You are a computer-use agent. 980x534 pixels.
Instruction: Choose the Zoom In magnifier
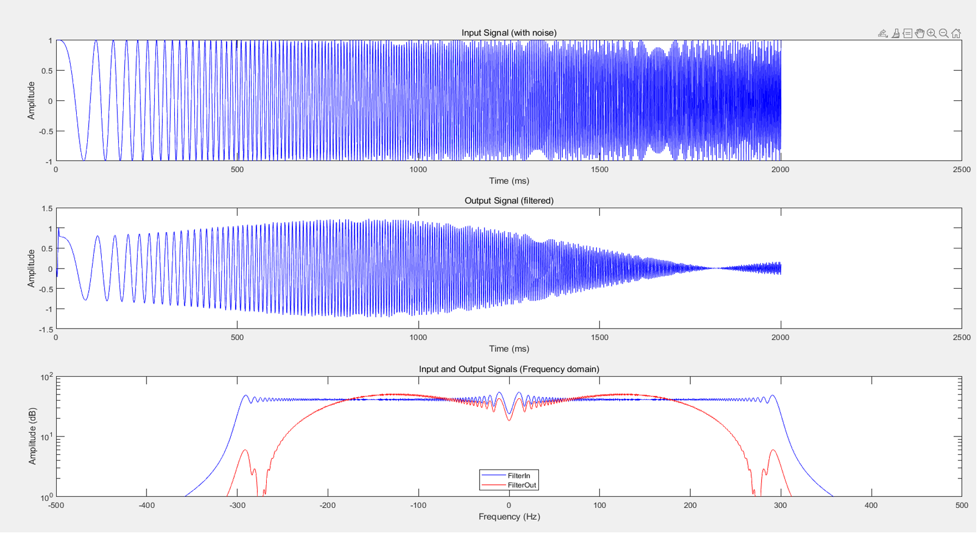[932, 34]
